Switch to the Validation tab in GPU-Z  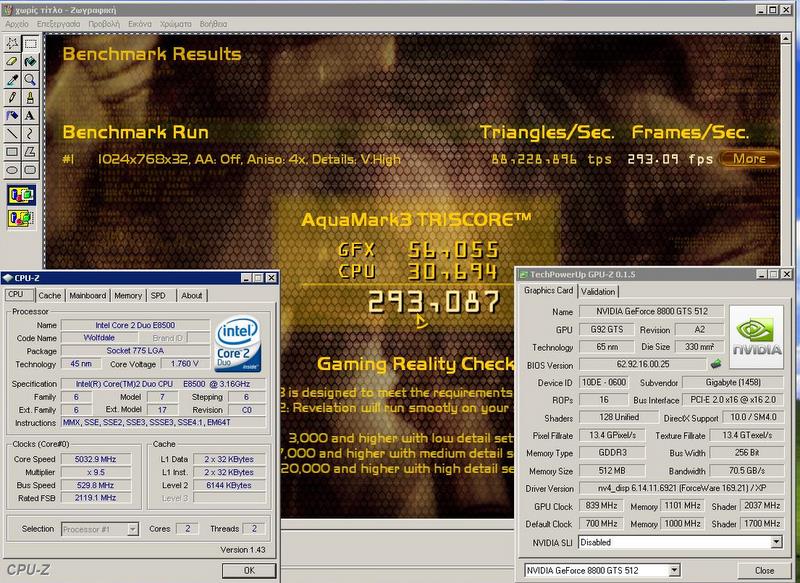tap(598, 292)
